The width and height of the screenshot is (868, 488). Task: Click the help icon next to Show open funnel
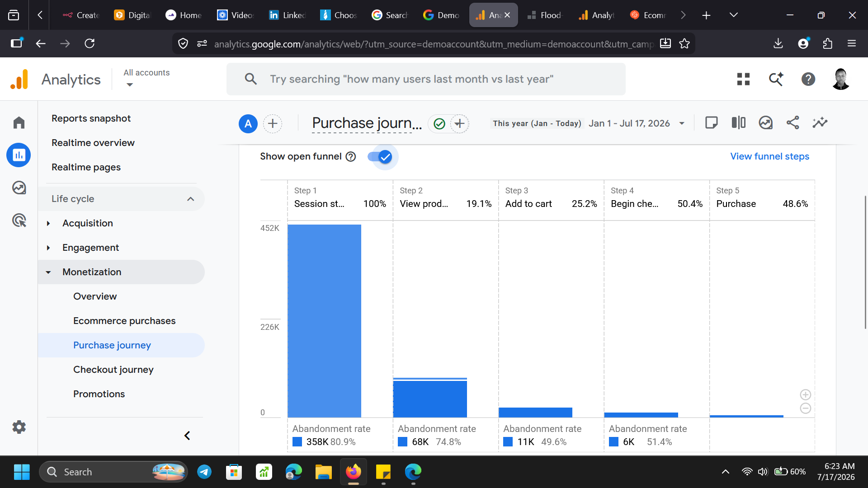(351, 156)
